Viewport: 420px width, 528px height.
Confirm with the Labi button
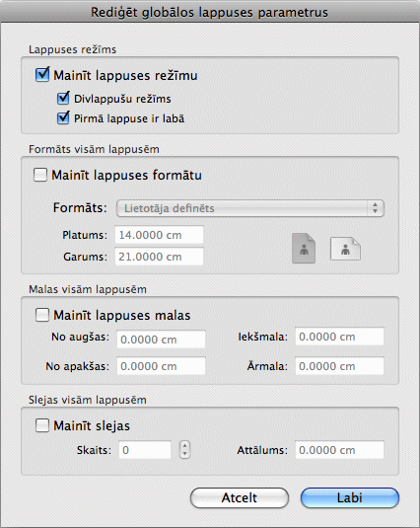tap(350, 497)
